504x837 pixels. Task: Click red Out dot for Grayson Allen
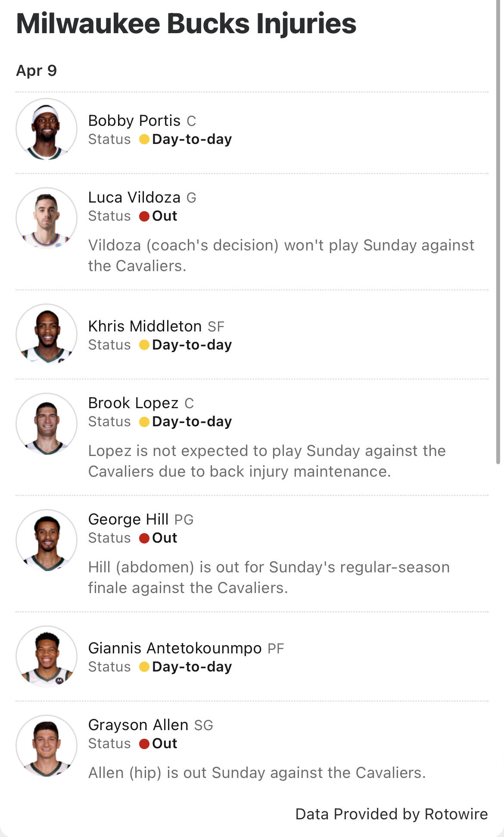[144, 743]
